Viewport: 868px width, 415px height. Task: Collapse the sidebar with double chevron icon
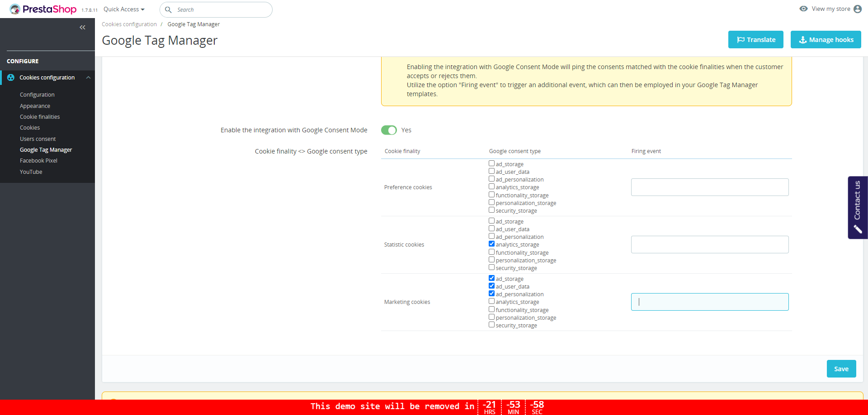click(x=82, y=28)
